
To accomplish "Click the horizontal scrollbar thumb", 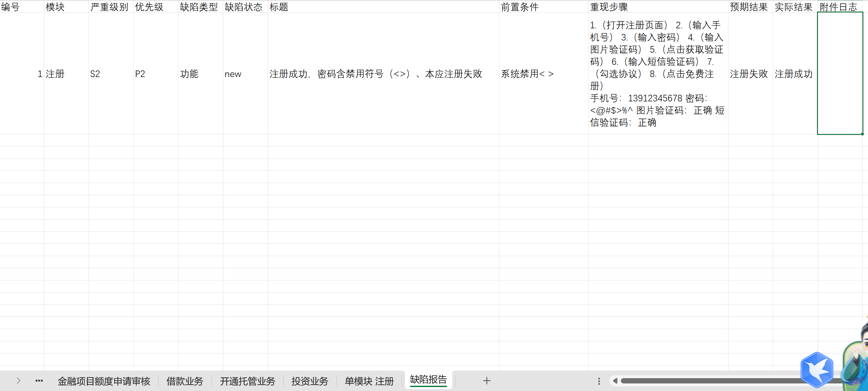I will 708,381.
